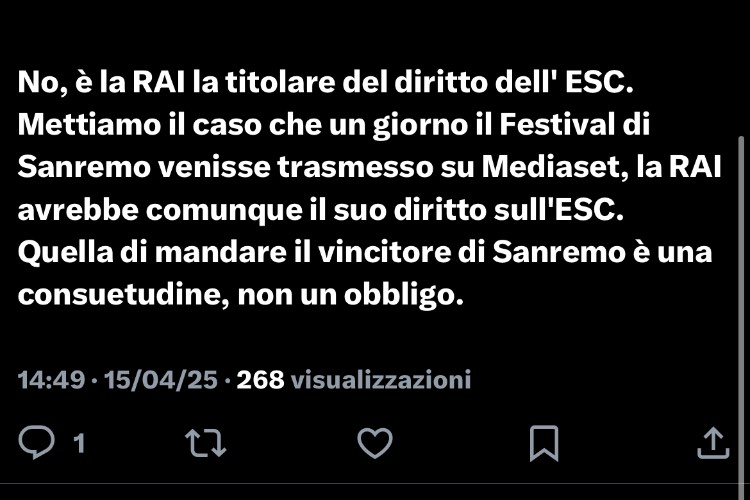Repost the tweet with the arrows icon
750x500 pixels.
[x=206, y=443]
